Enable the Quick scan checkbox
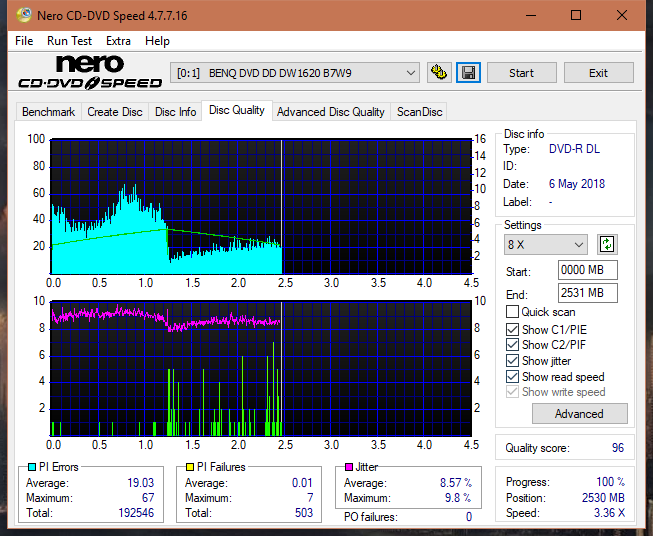Image resolution: width=653 pixels, height=536 pixels. 512,312
